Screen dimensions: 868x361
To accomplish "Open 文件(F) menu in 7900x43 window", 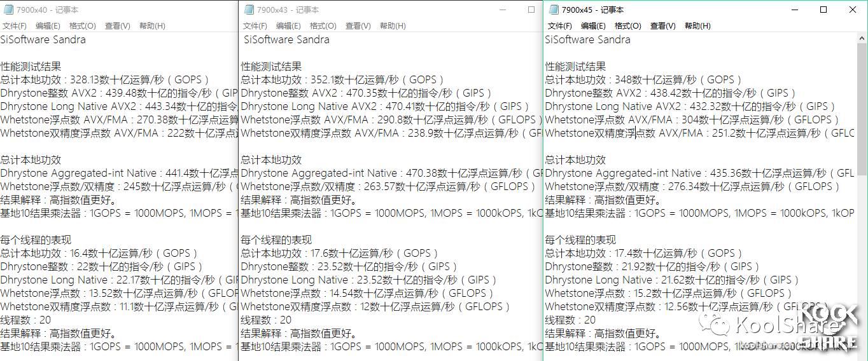I will click(x=255, y=26).
